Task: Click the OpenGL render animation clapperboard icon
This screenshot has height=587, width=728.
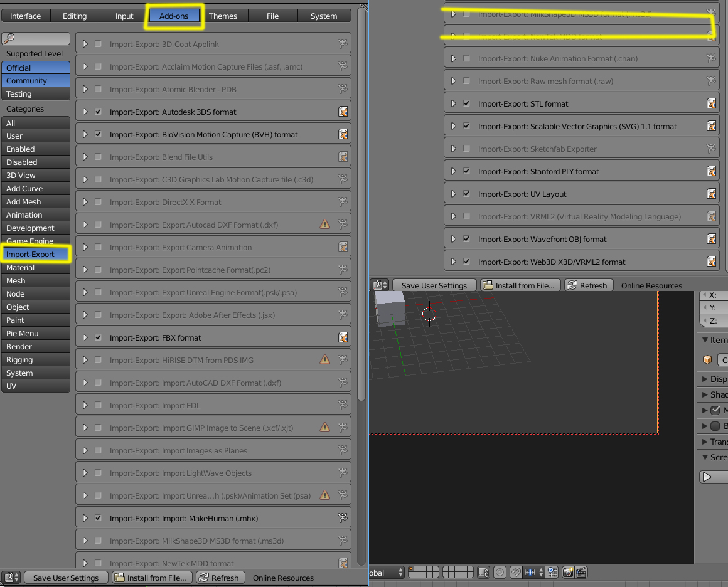Action: click(581, 573)
